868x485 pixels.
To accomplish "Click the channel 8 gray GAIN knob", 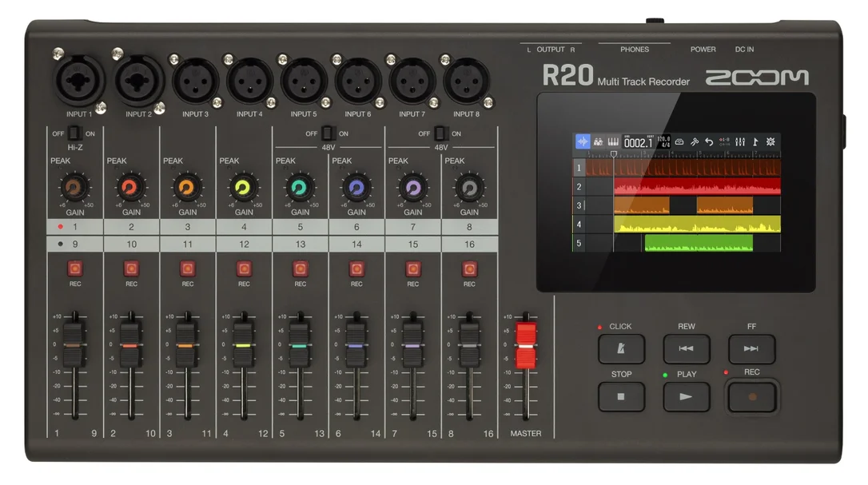I will pyautogui.click(x=469, y=189).
